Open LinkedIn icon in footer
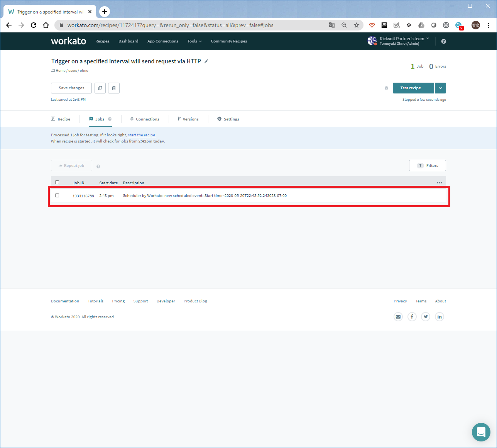 coord(440,317)
